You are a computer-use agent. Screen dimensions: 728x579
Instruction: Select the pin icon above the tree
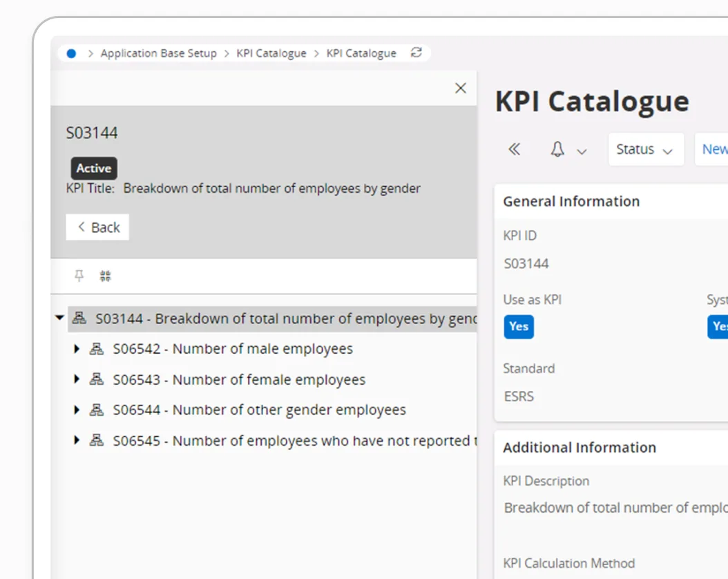(x=79, y=275)
